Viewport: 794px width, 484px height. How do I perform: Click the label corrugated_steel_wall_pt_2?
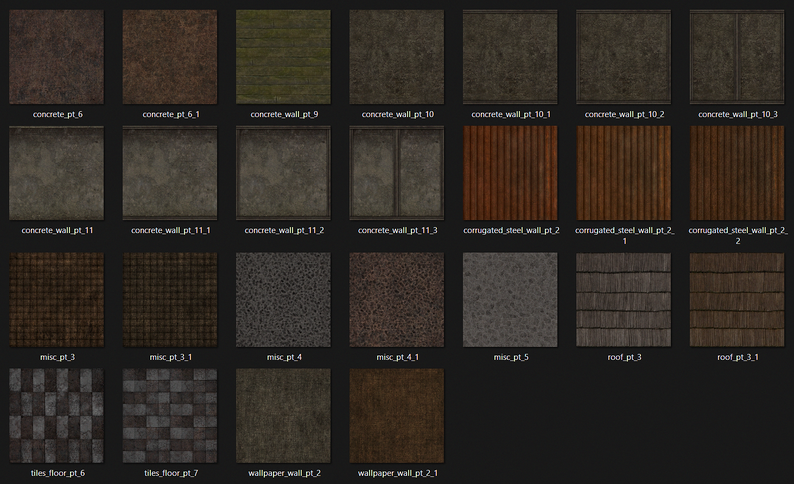(511, 230)
